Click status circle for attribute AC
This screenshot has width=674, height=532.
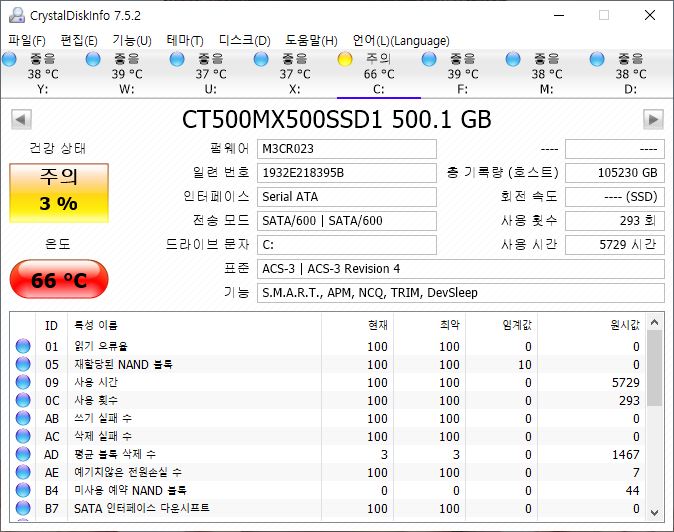[x=23, y=436]
